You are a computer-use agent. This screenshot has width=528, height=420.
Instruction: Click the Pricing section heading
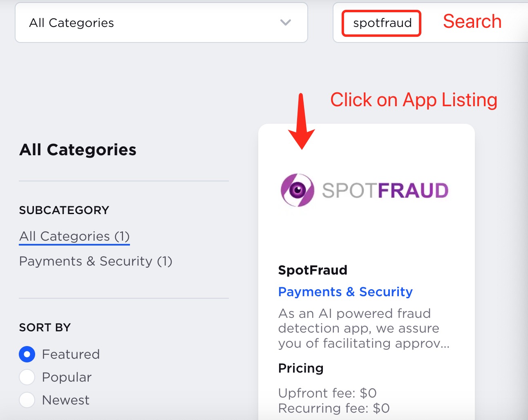[x=301, y=368]
